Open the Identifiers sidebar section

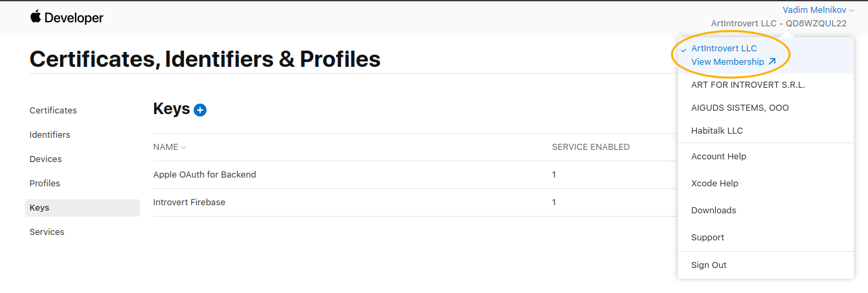50,135
